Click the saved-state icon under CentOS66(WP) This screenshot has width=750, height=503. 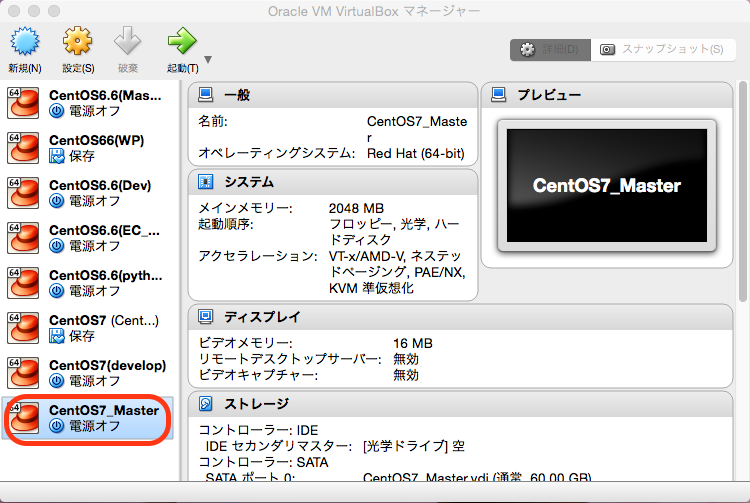[56, 156]
